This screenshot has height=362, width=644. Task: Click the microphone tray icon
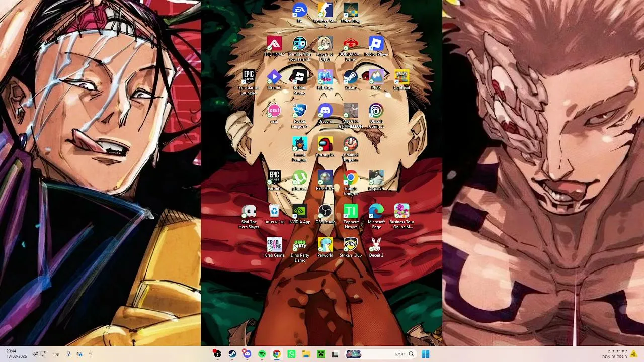68,354
